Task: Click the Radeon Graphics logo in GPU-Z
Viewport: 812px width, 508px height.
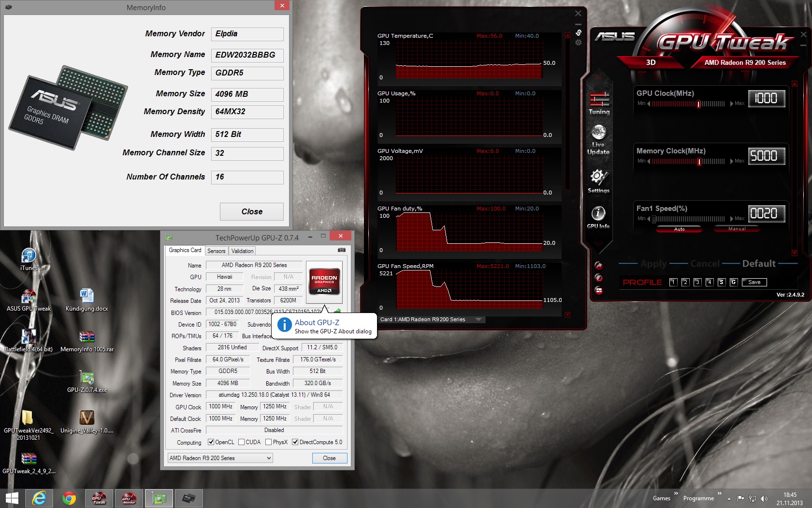Action: [x=324, y=282]
